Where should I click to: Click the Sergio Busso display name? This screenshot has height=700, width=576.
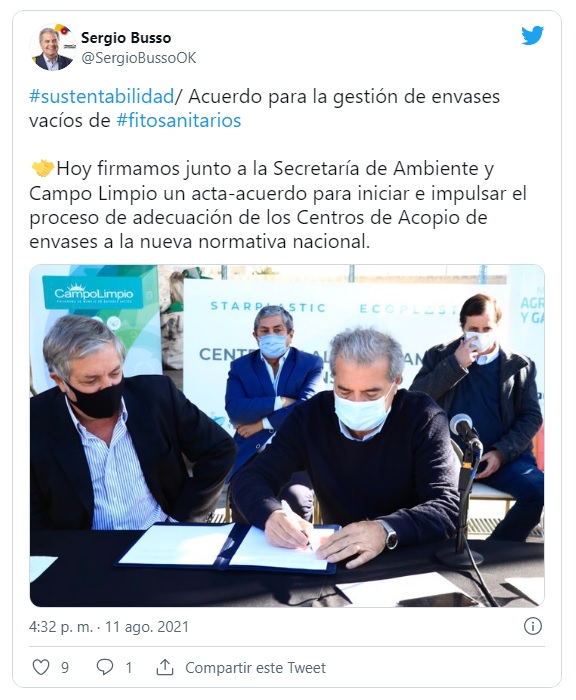[x=126, y=38]
